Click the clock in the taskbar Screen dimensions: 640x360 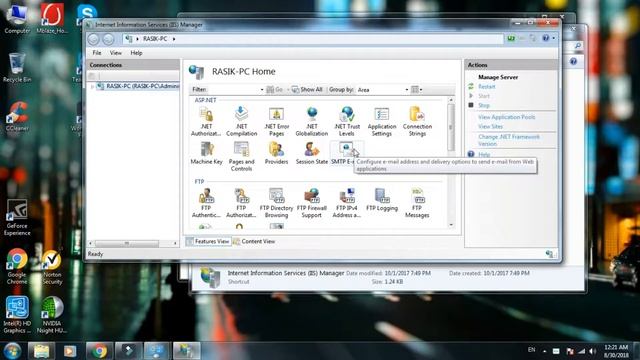pyautogui.click(x=616, y=351)
